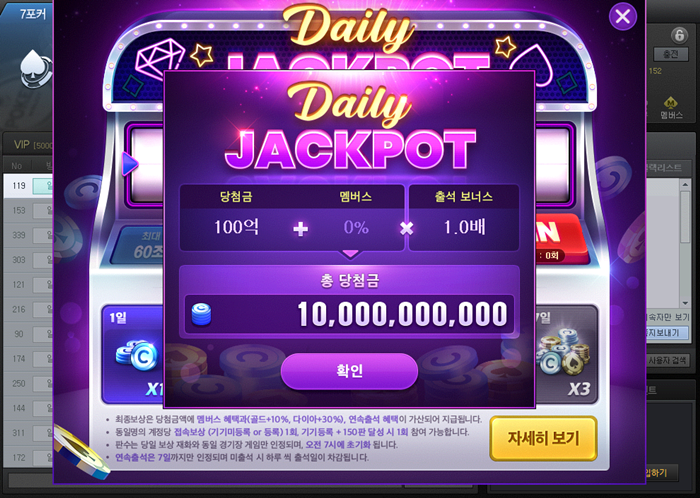Click the blue arrow marker on slot reel

pyautogui.click(x=130, y=164)
